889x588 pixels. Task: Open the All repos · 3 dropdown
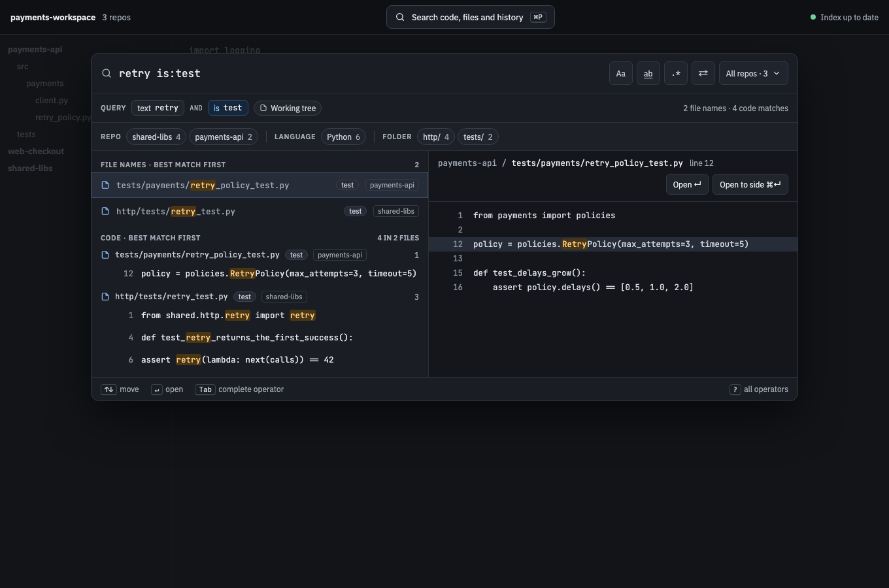click(753, 74)
